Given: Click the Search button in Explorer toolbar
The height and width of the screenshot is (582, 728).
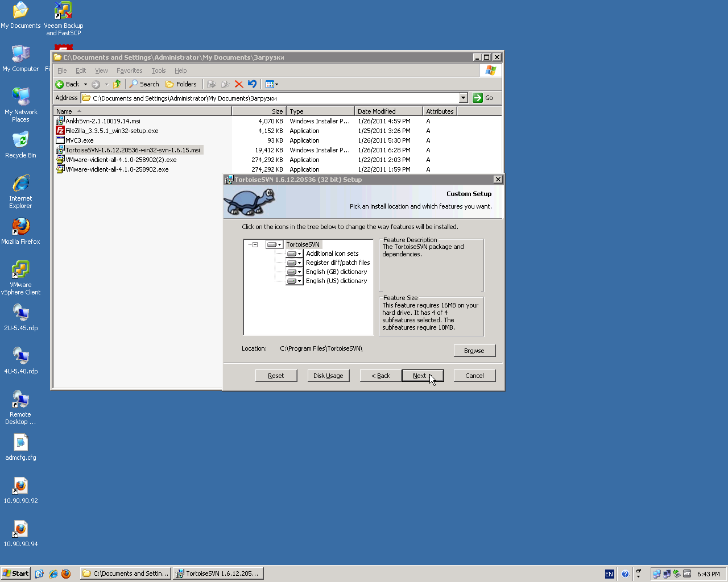Looking at the screenshot, I should point(144,84).
